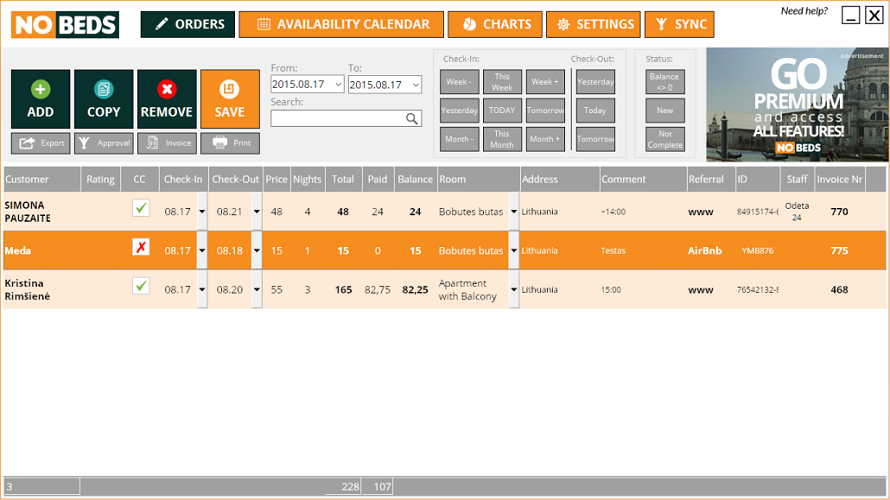This screenshot has height=500, width=890.
Task: Click the red REMOVE icon
Action: click(166, 89)
